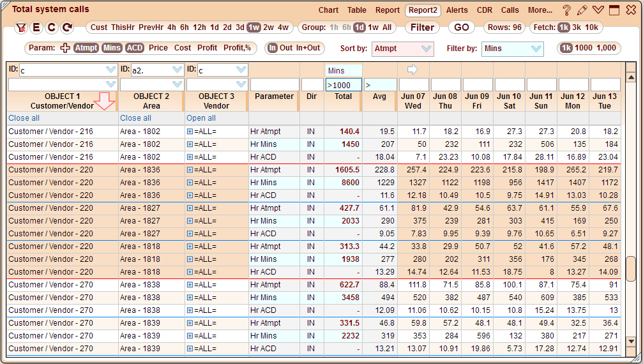Viewport: 643px width, 364px height.
Task: Click the refresh arrow icon
Action: (x=67, y=28)
